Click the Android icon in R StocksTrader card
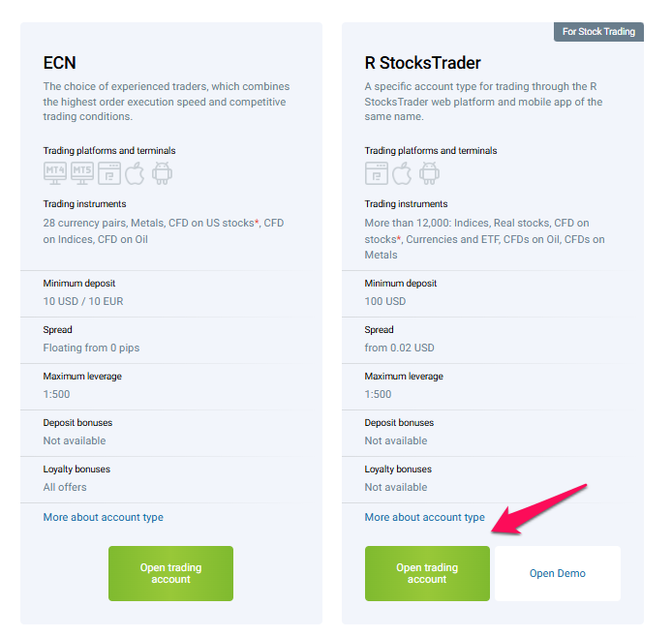 pos(429,173)
